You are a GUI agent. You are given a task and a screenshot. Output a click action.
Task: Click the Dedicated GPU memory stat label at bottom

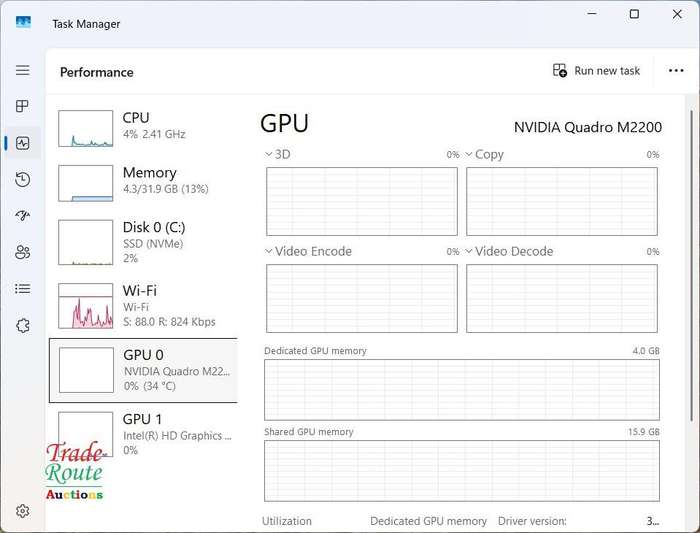(428, 521)
